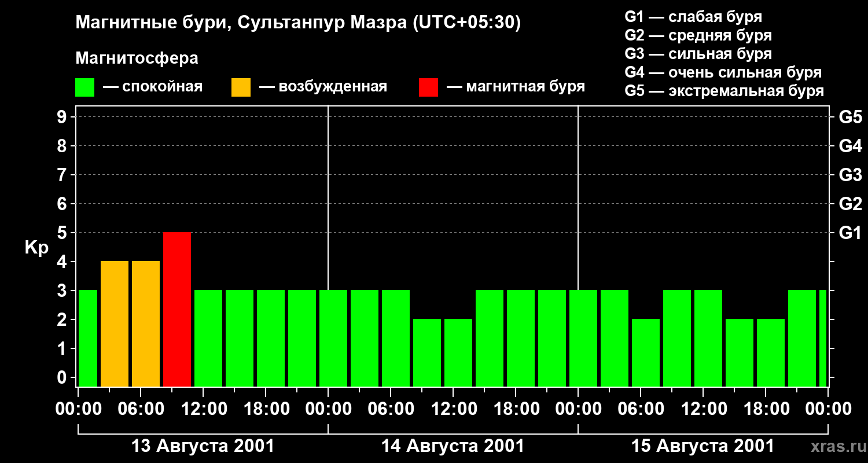868x463 pixels.
Task: Click the 'G1 — слабая буря' legend line
Action: (693, 17)
